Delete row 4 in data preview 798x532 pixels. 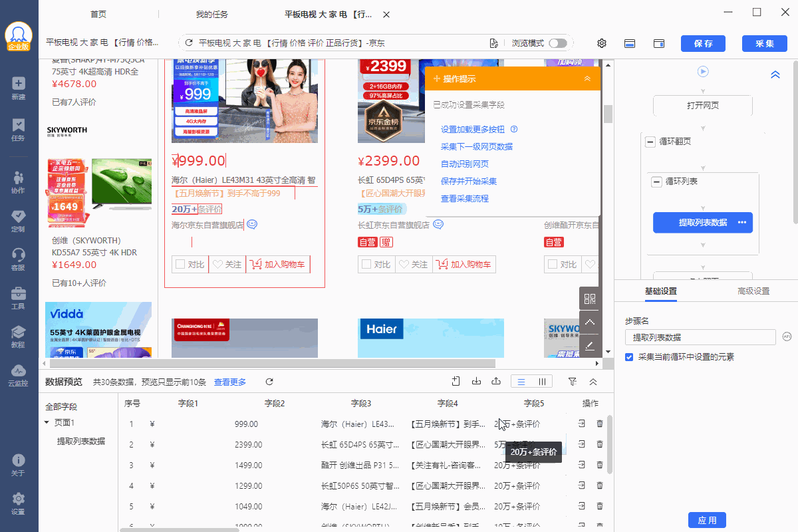(x=600, y=485)
